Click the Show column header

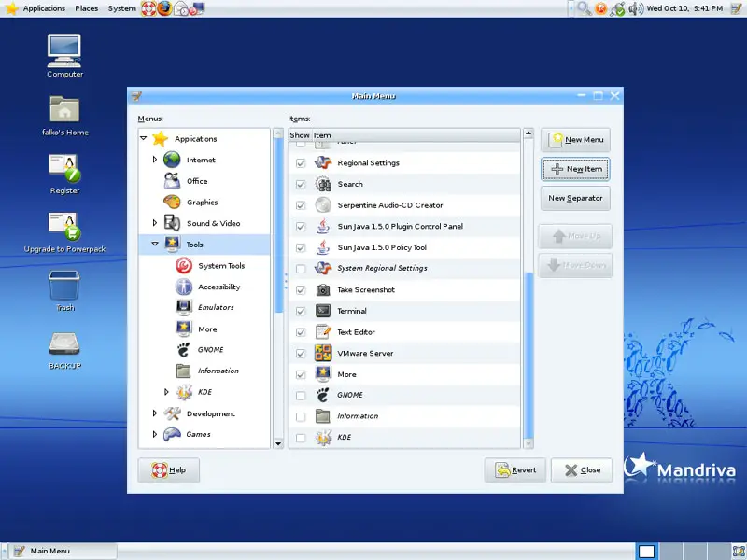coord(300,135)
